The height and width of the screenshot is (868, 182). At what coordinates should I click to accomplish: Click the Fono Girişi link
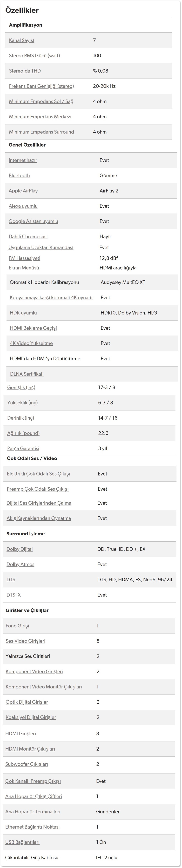pos(18,626)
